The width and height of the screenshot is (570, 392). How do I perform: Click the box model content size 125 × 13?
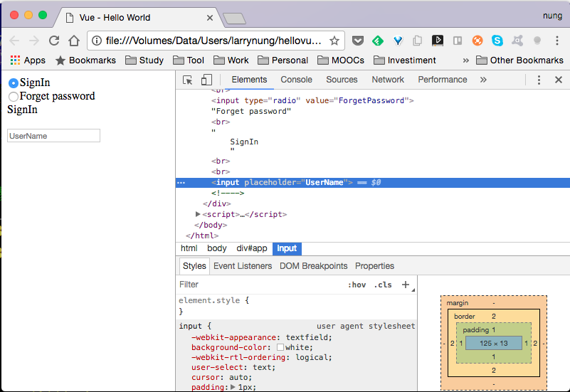493,344
